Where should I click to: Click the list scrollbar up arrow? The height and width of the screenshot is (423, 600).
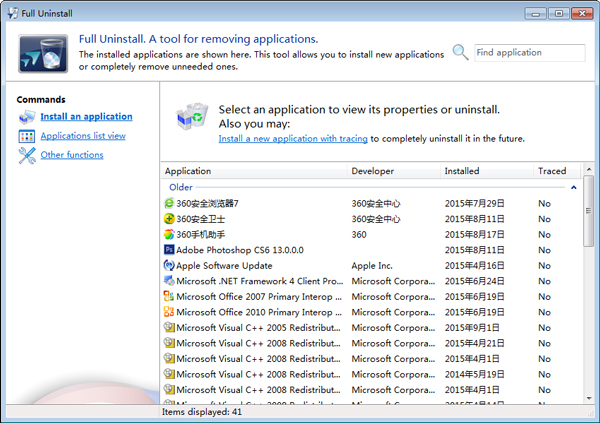589,169
